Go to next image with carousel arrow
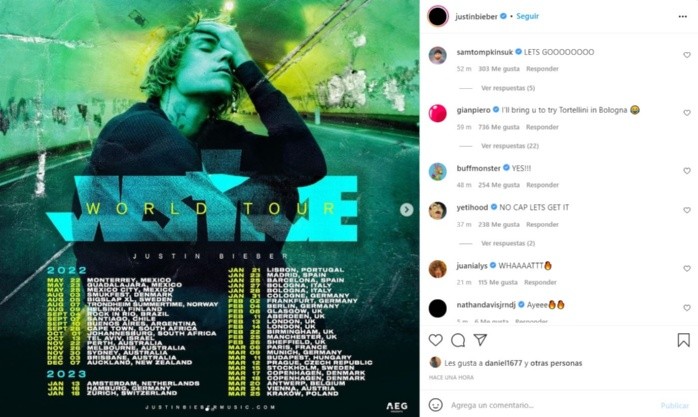Viewport: 698px width, 417px height. pos(406,210)
